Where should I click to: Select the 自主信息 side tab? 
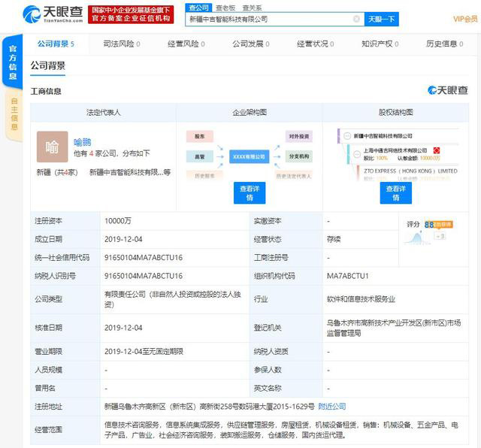point(14,114)
